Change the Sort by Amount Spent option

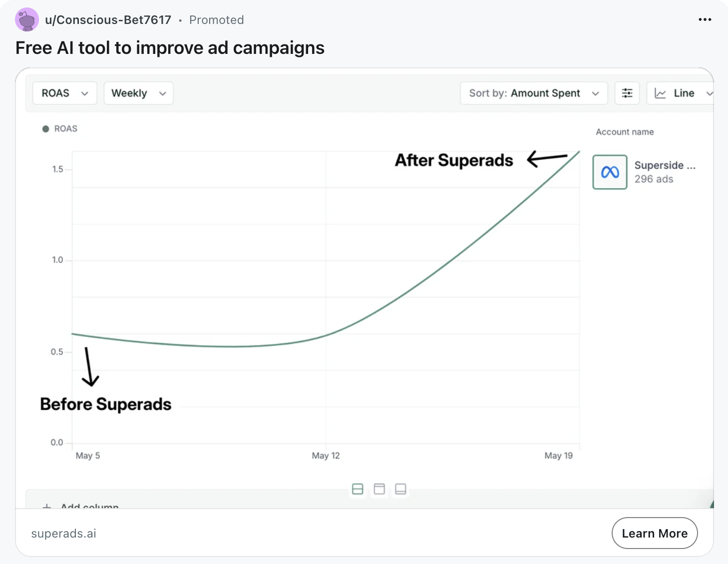533,93
